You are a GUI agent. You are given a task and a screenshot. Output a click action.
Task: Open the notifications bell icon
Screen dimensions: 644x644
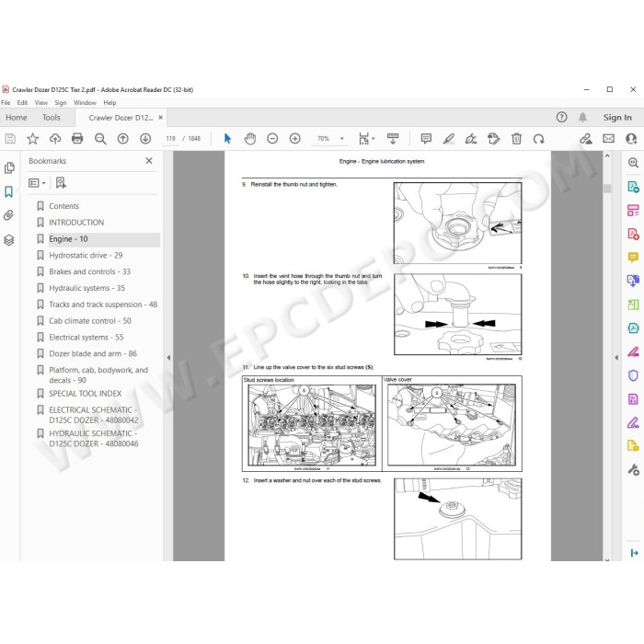coord(582,118)
